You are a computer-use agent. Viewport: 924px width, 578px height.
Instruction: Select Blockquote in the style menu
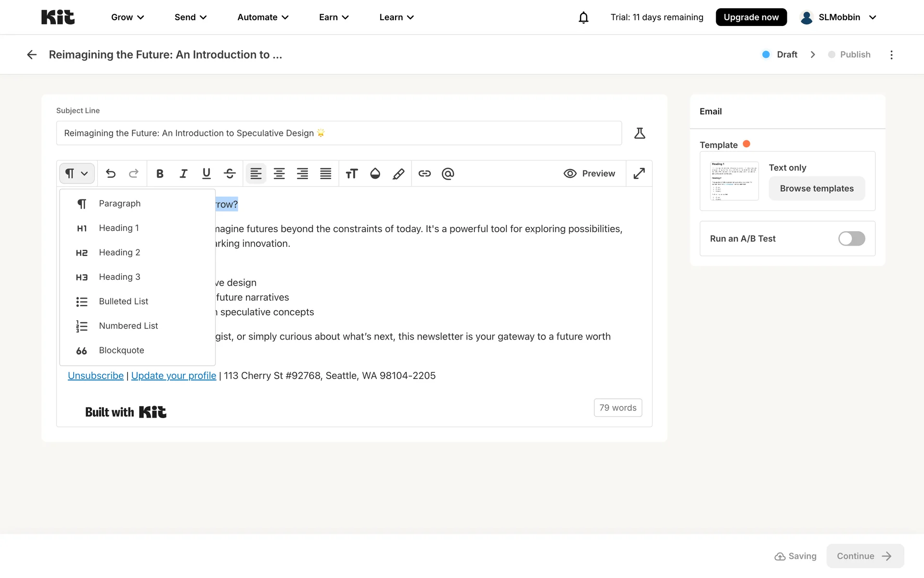(121, 350)
